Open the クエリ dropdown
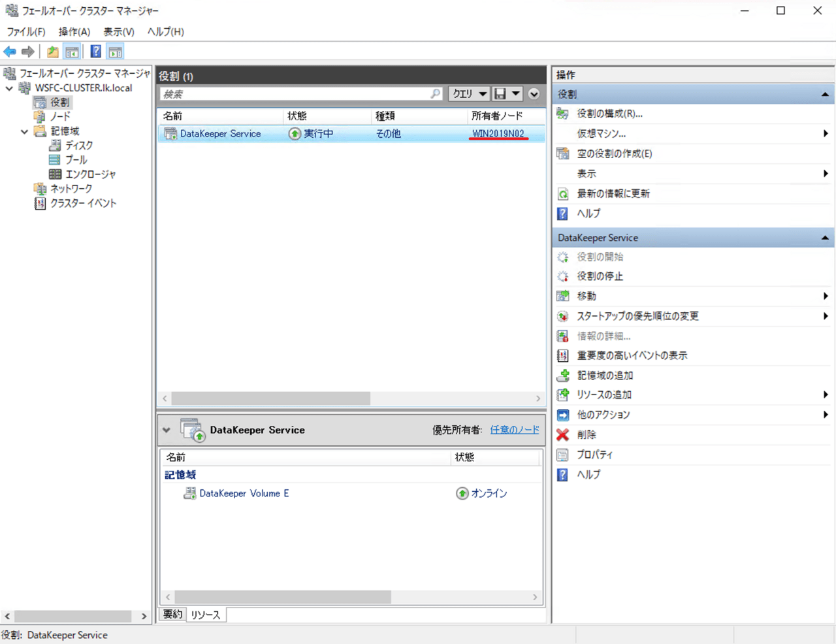This screenshot has height=644, width=836. point(469,94)
